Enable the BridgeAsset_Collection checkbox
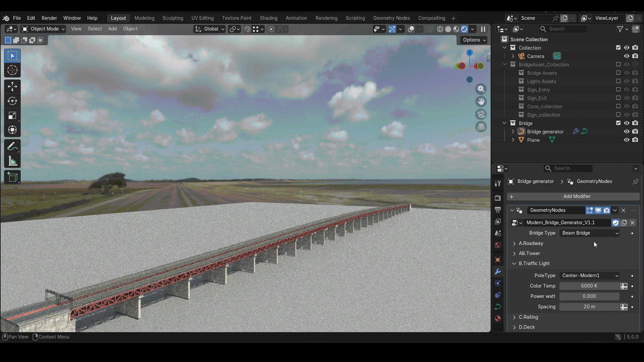644x362 pixels. (618, 64)
